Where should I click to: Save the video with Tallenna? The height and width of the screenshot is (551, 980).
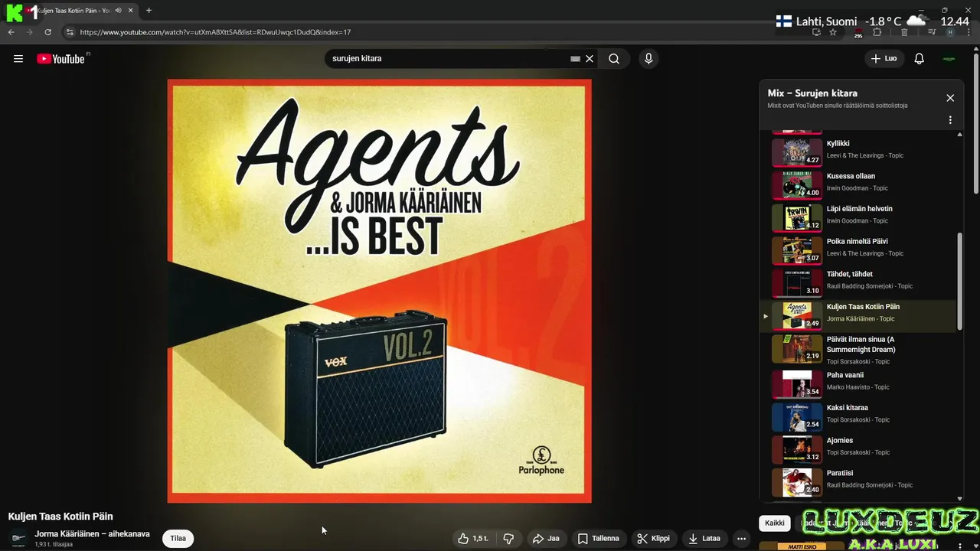pos(598,539)
